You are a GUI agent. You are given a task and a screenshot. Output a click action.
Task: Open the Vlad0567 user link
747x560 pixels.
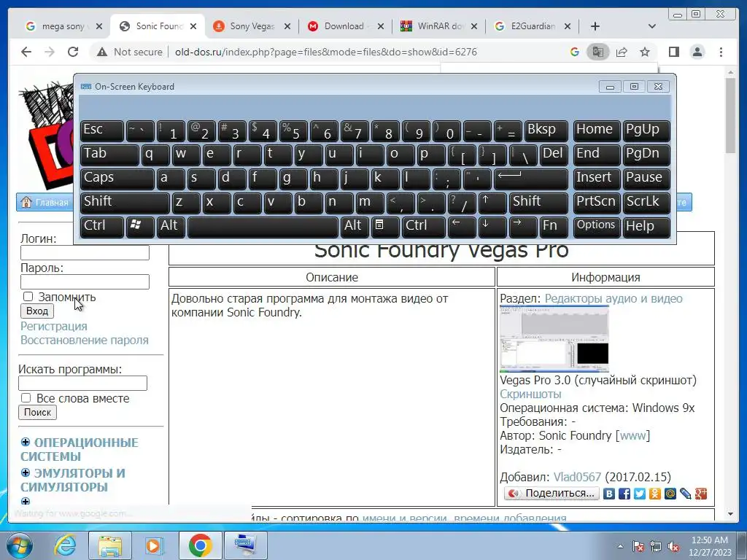click(577, 477)
